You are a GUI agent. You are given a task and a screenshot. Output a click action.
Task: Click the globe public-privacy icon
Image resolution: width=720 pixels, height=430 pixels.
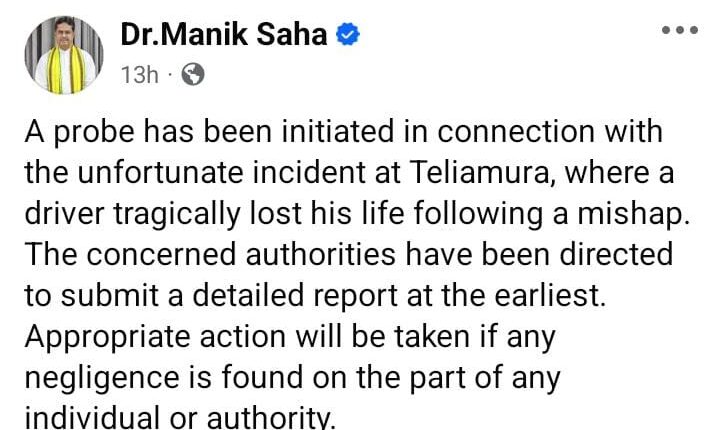(194, 74)
